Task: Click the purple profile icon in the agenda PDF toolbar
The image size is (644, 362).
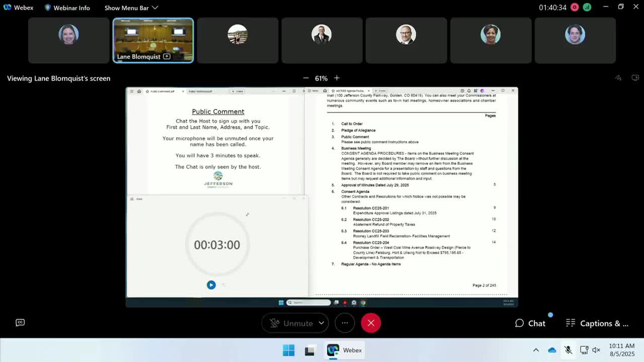Action: (x=481, y=91)
